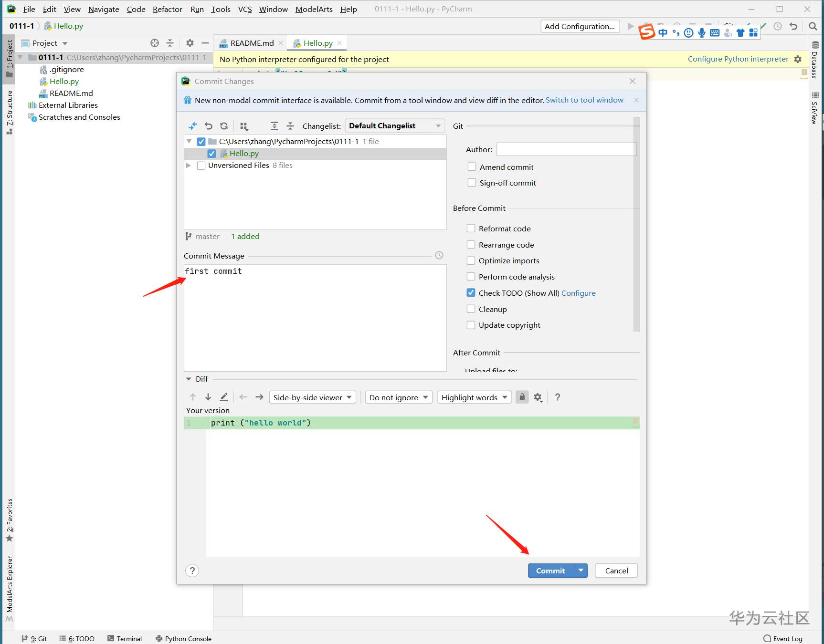Follow the Switch to tool window link
This screenshot has width=824, height=644.
pyautogui.click(x=584, y=100)
